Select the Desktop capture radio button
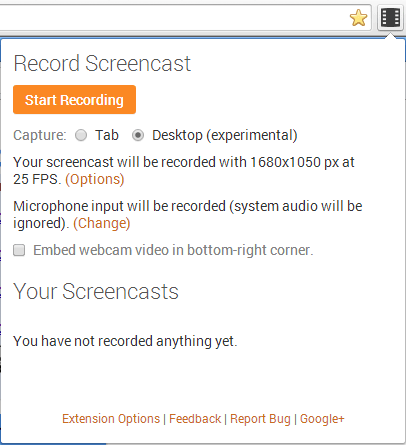Screen dimensions: 406x445 tap(138, 135)
